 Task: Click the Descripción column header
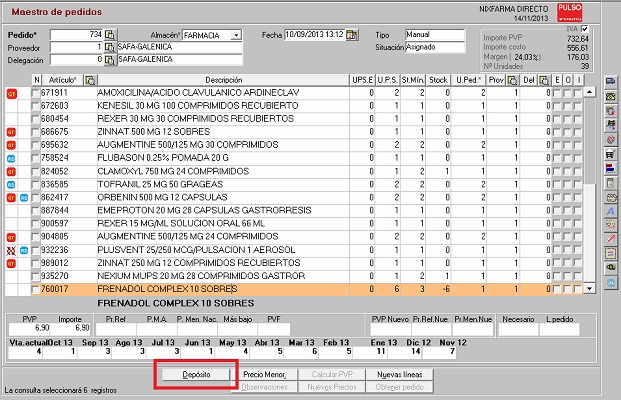[223, 80]
